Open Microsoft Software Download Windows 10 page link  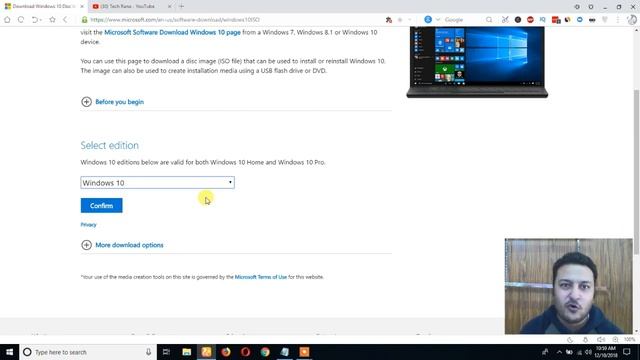pyautogui.click(x=172, y=32)
